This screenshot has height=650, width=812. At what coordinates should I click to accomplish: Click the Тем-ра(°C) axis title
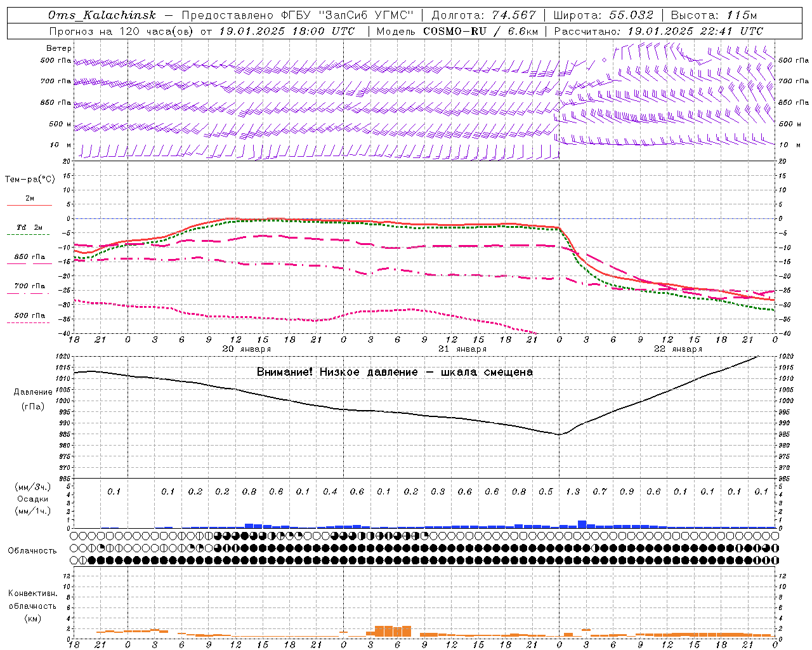30,180
